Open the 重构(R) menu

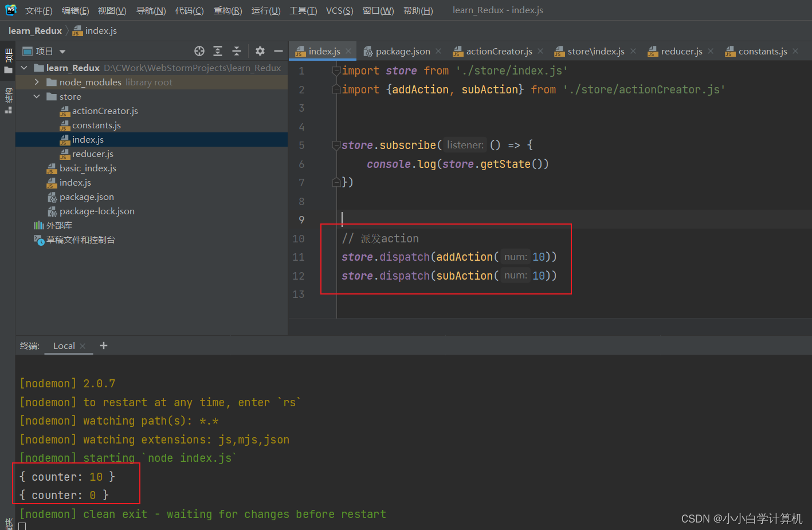tap(227, 10)
